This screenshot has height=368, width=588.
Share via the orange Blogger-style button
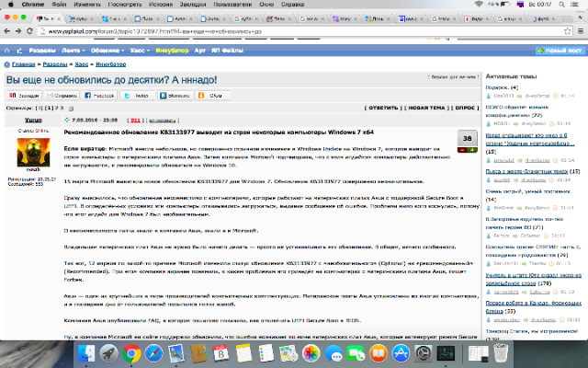(212, 96)
